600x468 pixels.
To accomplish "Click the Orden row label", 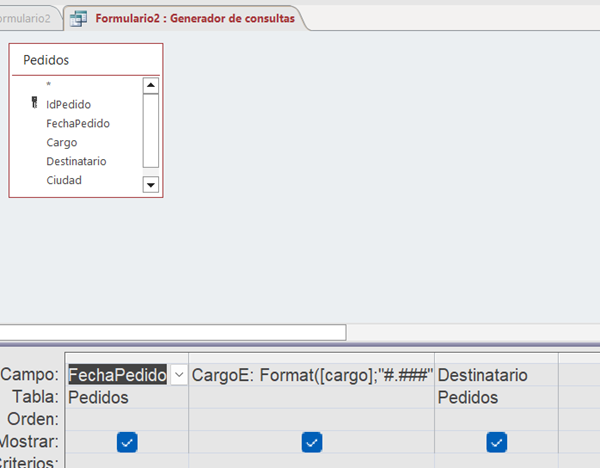I will point(33,419).
